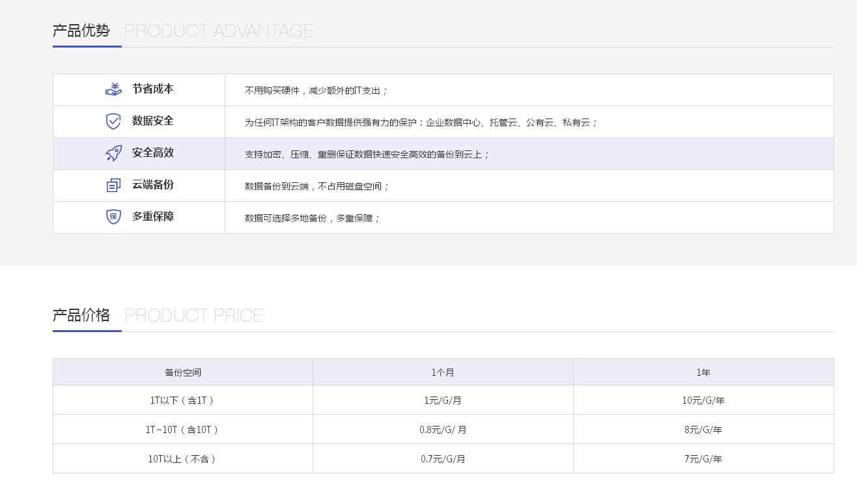Select the 产品优势 section heading
Screen dimensions: 857x504
pos(81,31)
